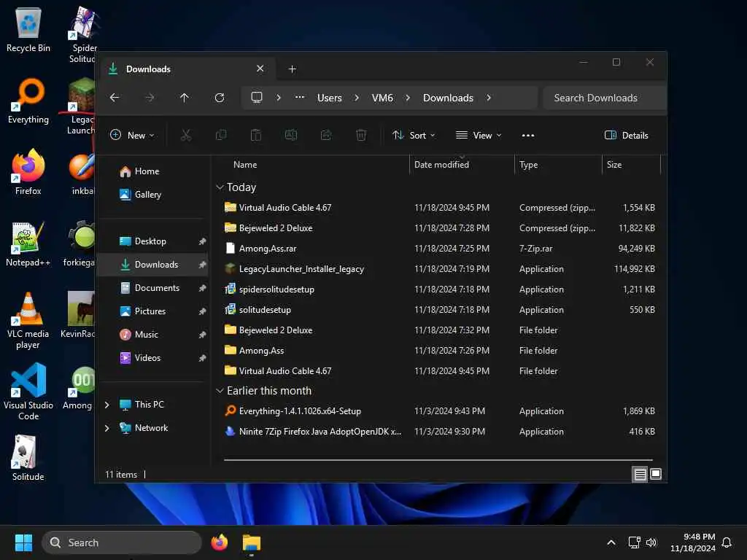Expand the Network tree node
The height and width of the screenshot is (560, 747).
[x=107, y=428]
